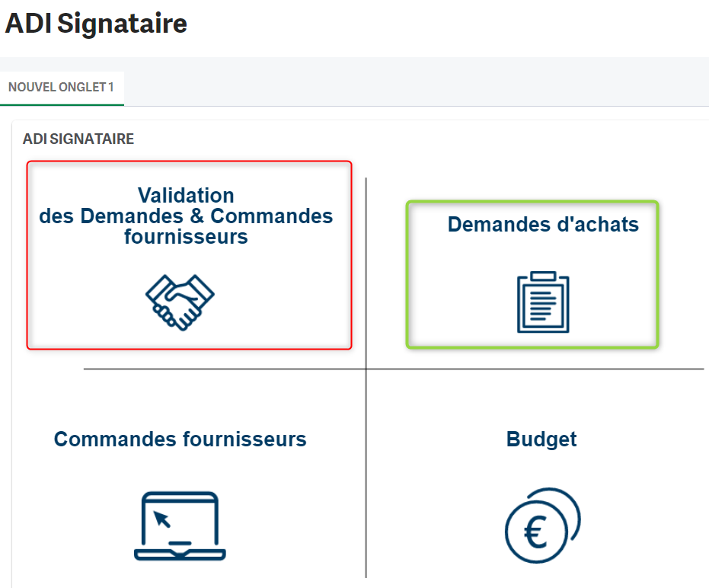Click the vertical divider between the tiles
Viewport: 709px width, 588px height.
366,472
